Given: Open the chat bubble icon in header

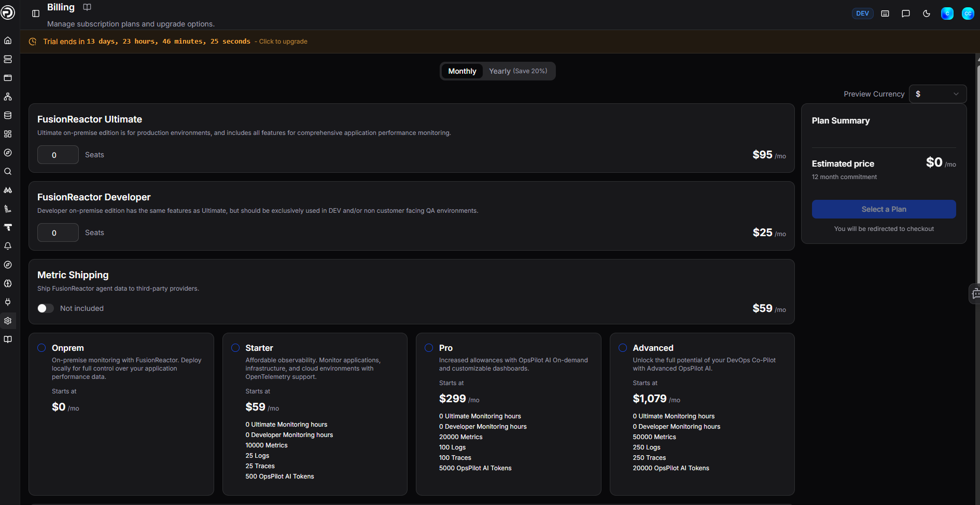Looking at the screenshot, I should [x=906, y=13].
